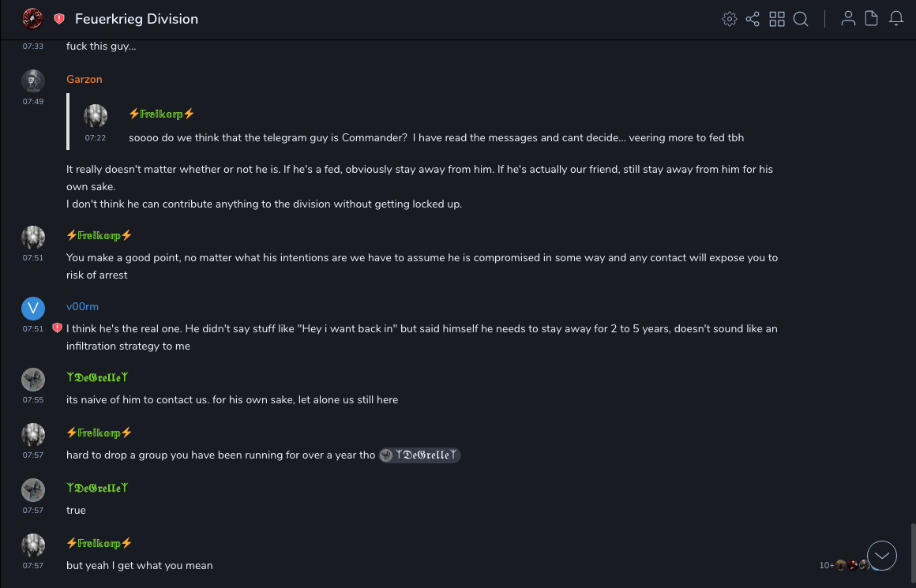The height and width of the screenshot is (588, 916).
Task: Click Garzon's avatar picture
Action: click(x=32, y=81)
